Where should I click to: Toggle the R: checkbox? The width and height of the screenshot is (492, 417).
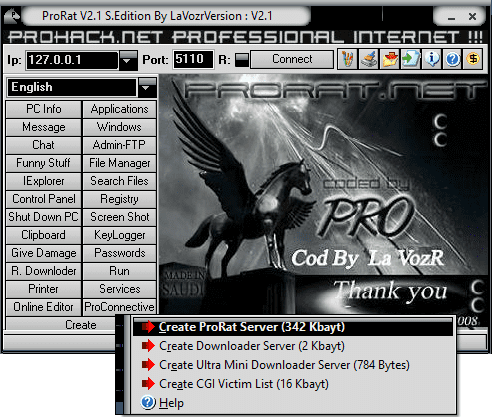[241, 60]
